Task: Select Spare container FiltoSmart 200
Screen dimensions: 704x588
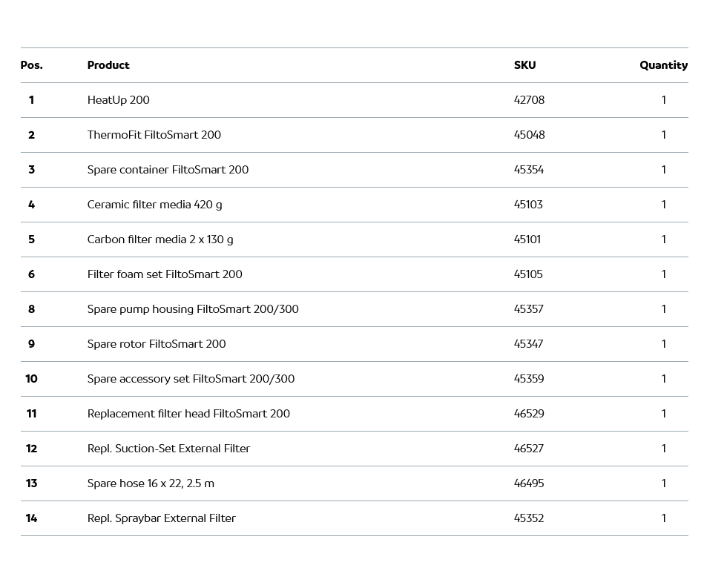Action: tap(168, 170)
